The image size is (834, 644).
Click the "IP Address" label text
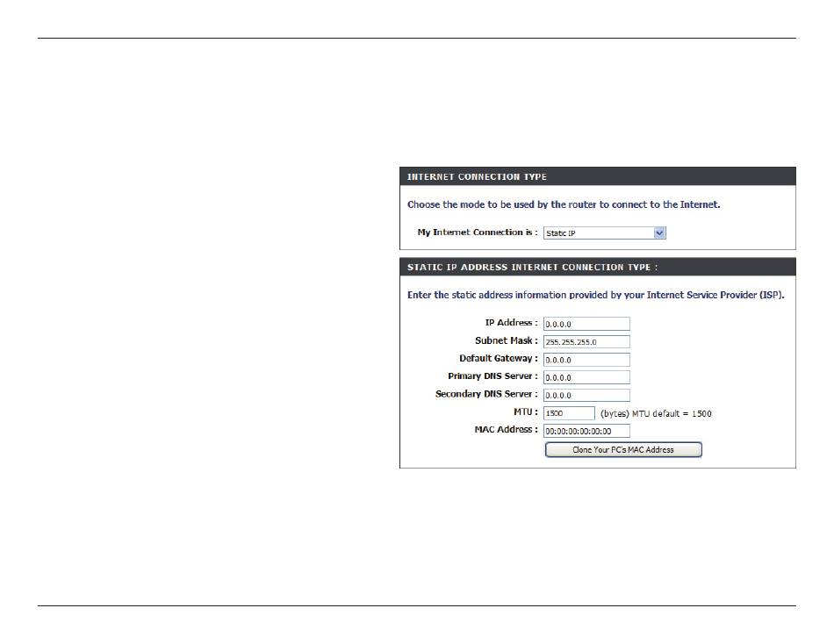[511, 323]
